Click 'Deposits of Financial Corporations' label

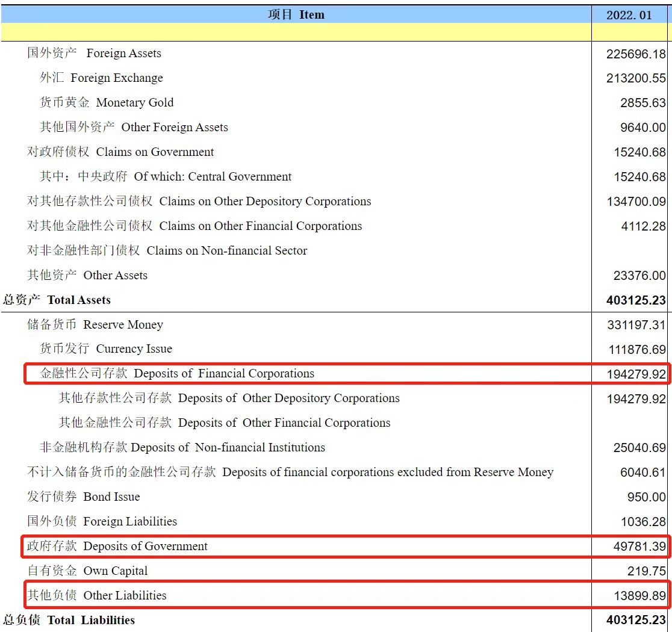coord(176,374)
